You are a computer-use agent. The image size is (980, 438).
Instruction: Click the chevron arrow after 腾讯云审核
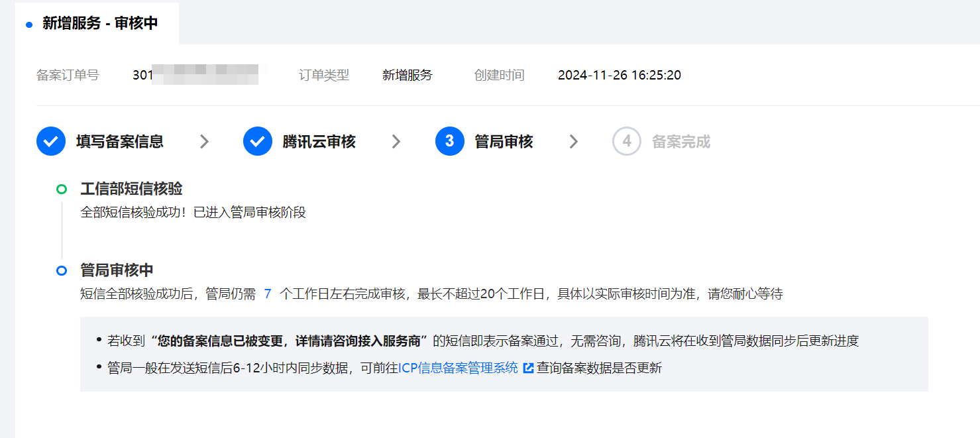point(396,141)
